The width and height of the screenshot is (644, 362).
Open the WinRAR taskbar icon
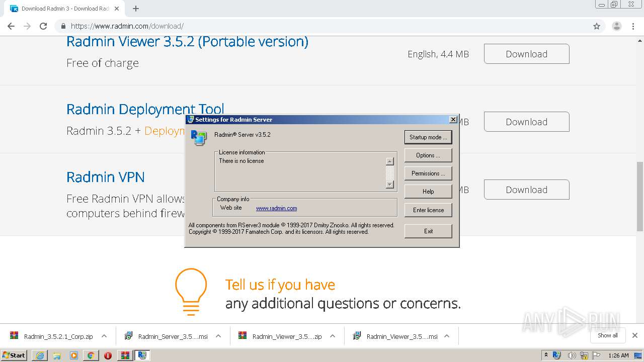point(125,355)
